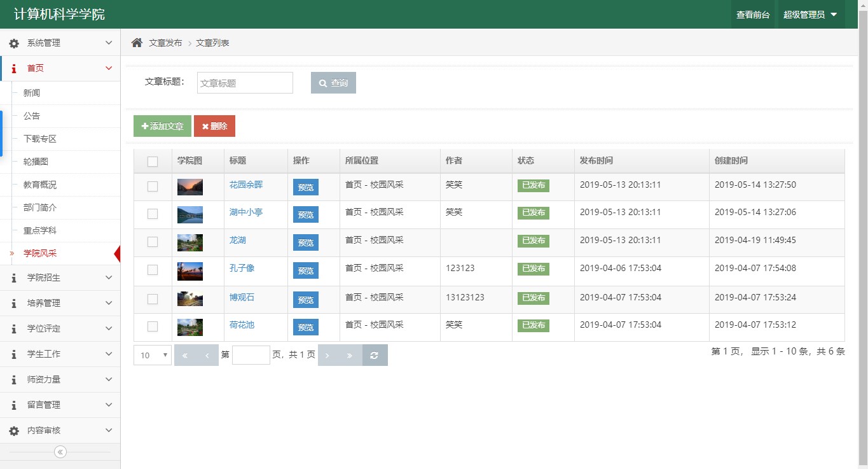Screen dimensions: 868x469
Task: Go to the last page arrow icon
Action: (x=349, y=355)
